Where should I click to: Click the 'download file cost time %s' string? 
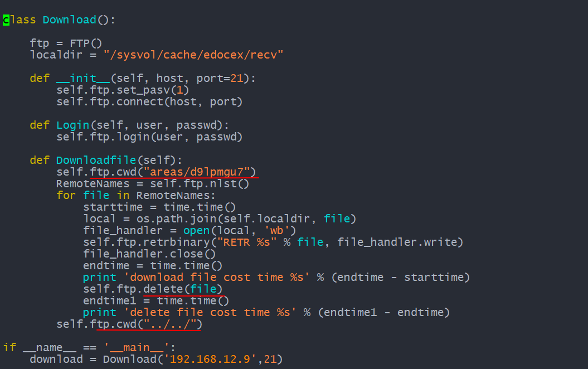tap(216, 278)
